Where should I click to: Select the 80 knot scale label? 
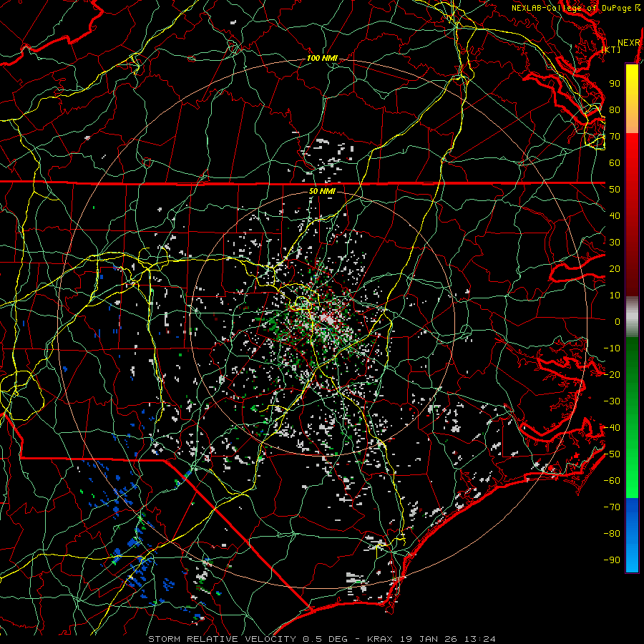[615, 109]
